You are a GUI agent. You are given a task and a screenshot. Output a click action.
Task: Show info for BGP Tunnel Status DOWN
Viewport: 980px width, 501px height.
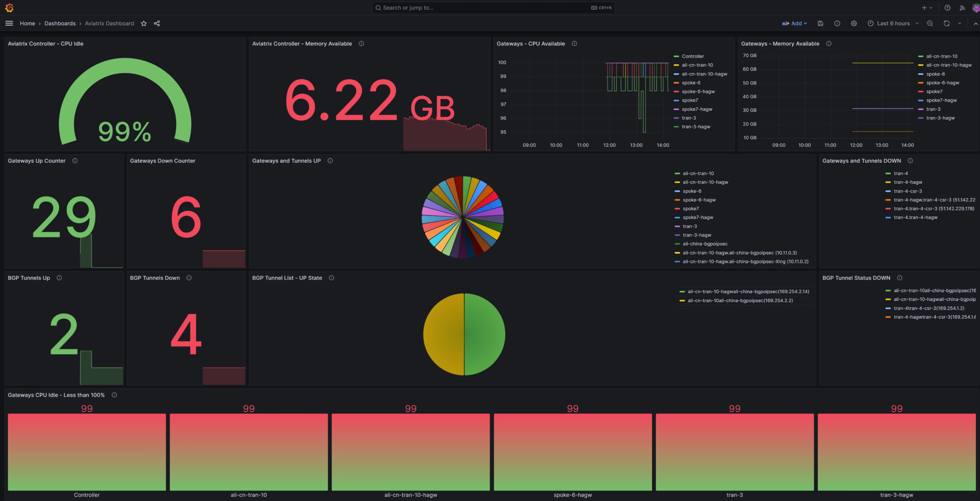899,278
